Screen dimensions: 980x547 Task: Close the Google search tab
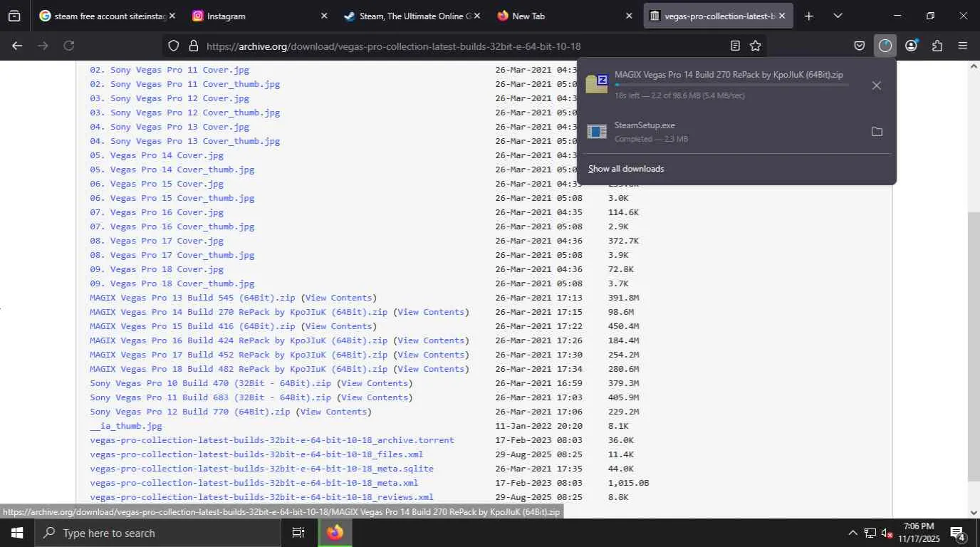tap(172, 16)
